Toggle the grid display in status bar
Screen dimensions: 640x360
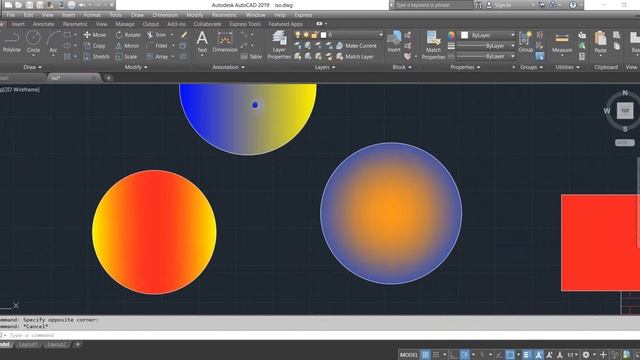click(x=425, y=355)
